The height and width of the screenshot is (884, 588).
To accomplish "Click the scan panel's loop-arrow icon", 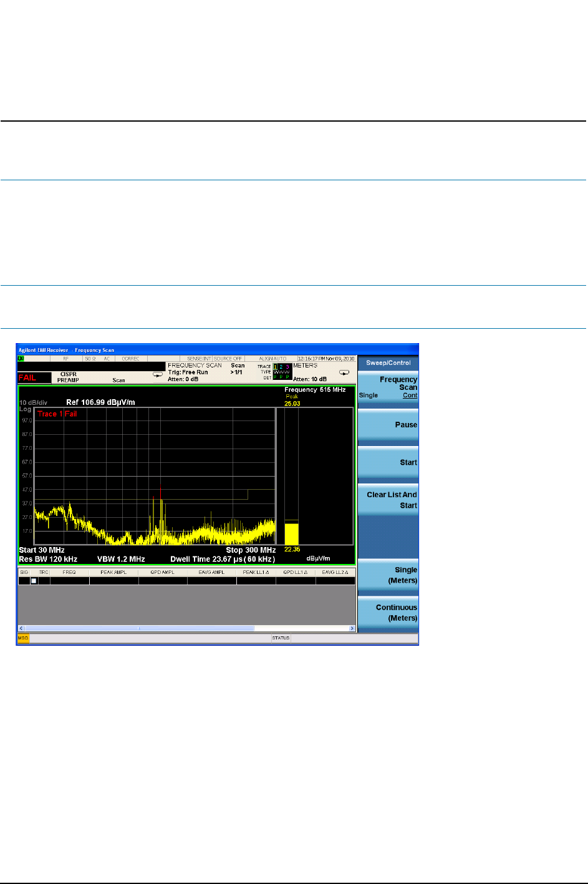I will pyautogui.click(x=158, y=375).
